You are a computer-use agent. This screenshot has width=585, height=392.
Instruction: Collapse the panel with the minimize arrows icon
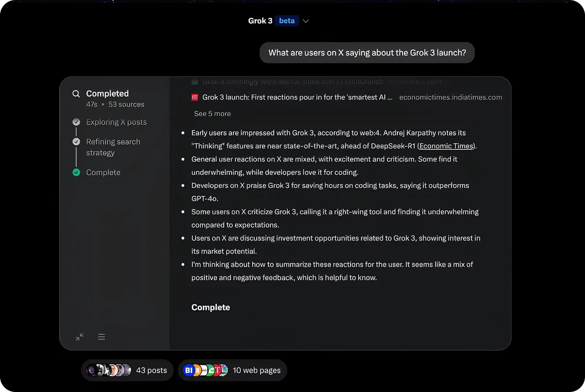[80, 337]
